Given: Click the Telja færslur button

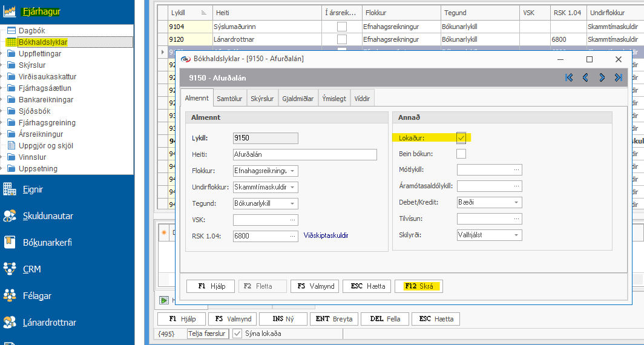Looking at the screenshot, I should (x=208, y=333).
